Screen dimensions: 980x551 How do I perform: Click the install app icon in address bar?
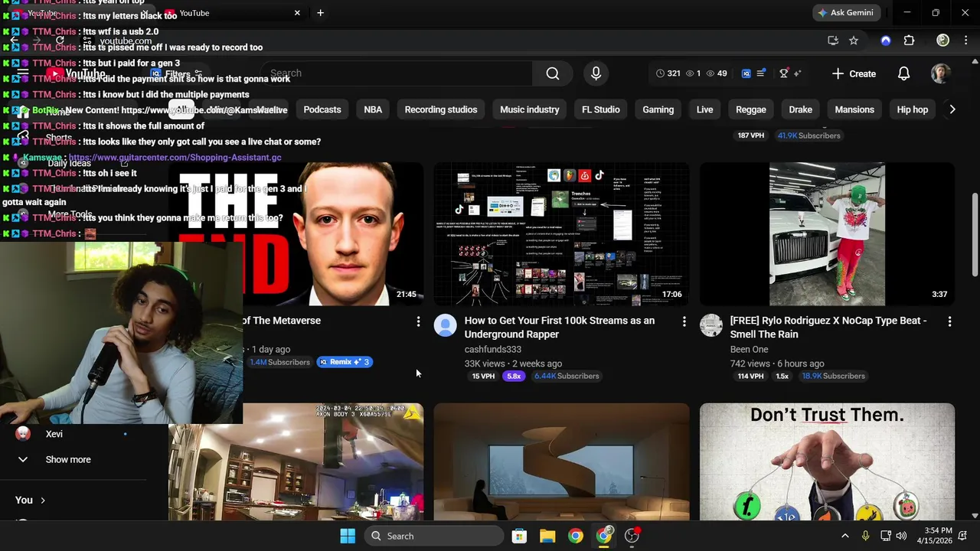tap(833, 41)
